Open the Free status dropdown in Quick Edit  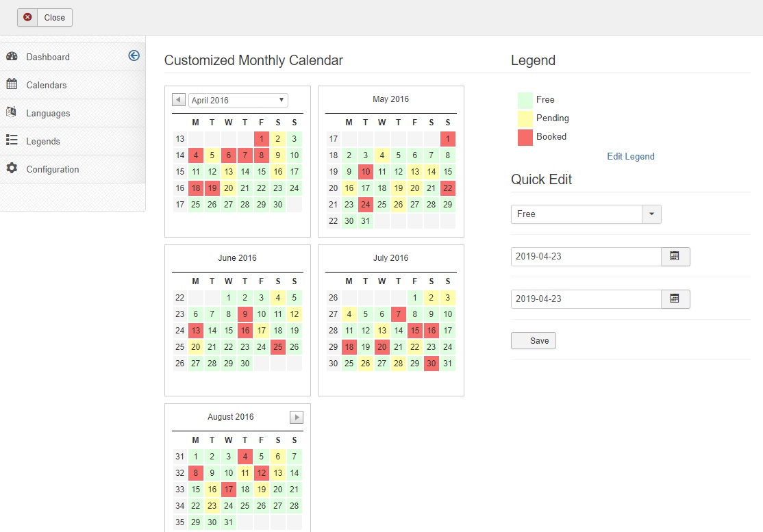tap(575, 214)
